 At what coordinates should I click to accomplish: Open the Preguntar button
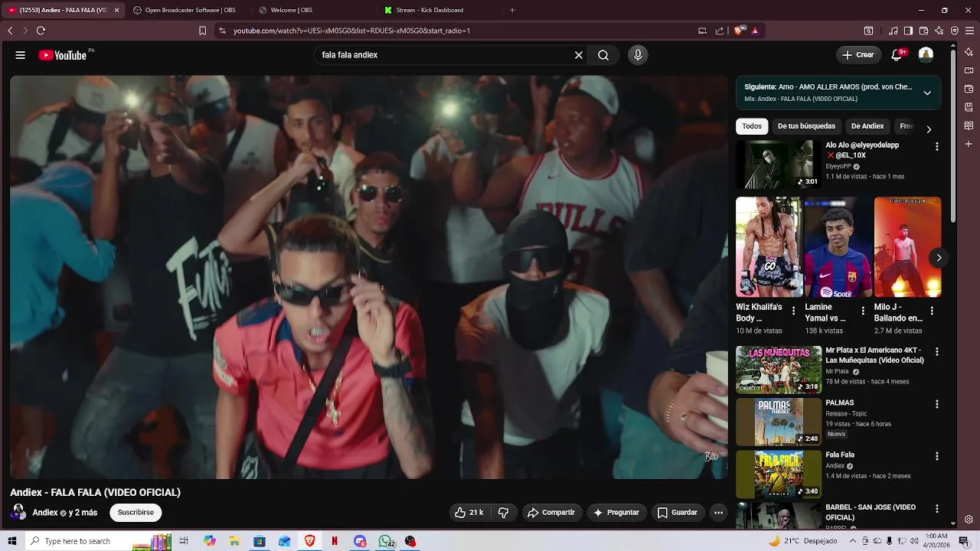click(616, 513)
